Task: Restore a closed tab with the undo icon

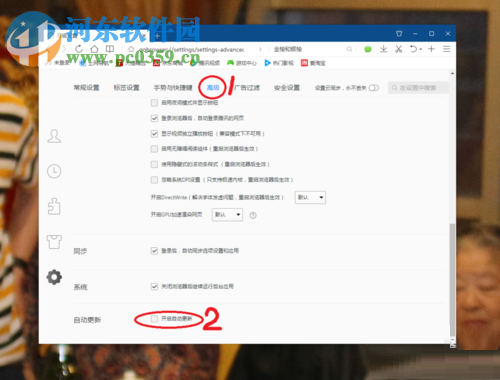Action: tap(413, 49)
